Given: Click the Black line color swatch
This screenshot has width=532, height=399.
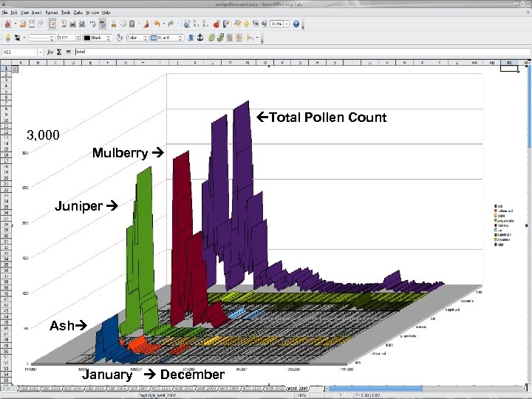Looking at the screenshot, I should click(87, 38).
